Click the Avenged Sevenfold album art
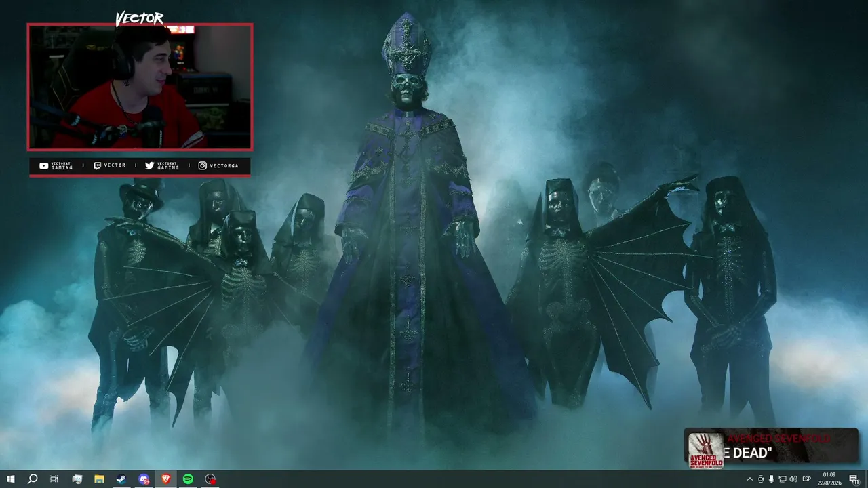Viewport: 868px width, 488px height. [706, 450]
